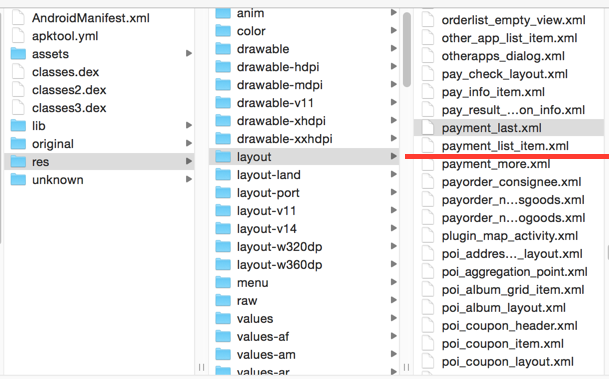Click the drawable folder icon
Image resolution: width=609 pixels, height=379 pixels.
coord(223,49)
